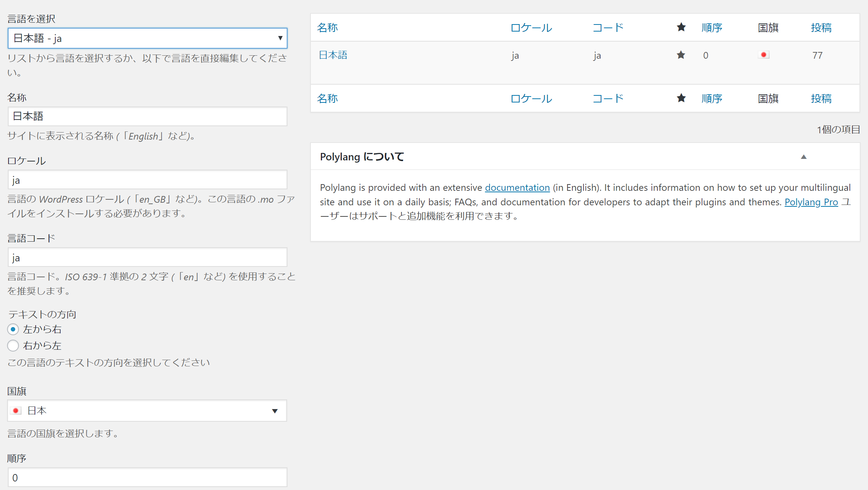The width and height of the screenshot is (868, 490).
Task: Open the 言語を選択 language dropdown
Action: 147,38
